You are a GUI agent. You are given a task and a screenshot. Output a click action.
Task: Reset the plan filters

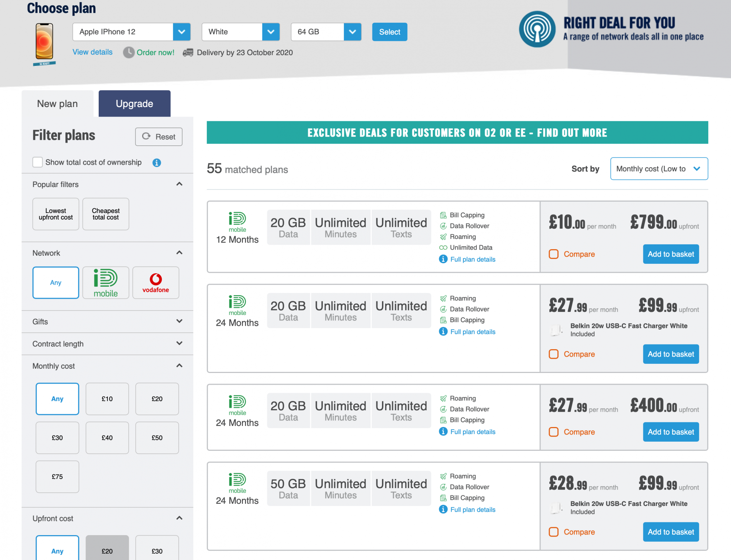coord(159,137)
